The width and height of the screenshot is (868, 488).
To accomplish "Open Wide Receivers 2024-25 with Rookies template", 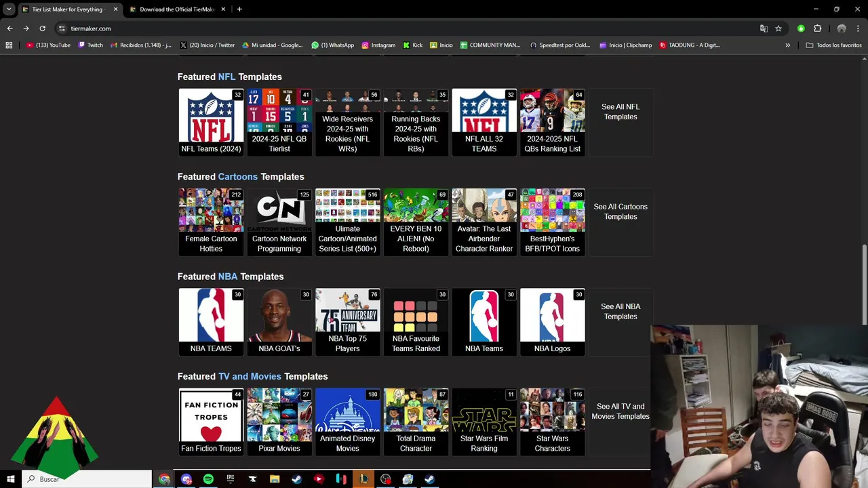I will [347, 122].
